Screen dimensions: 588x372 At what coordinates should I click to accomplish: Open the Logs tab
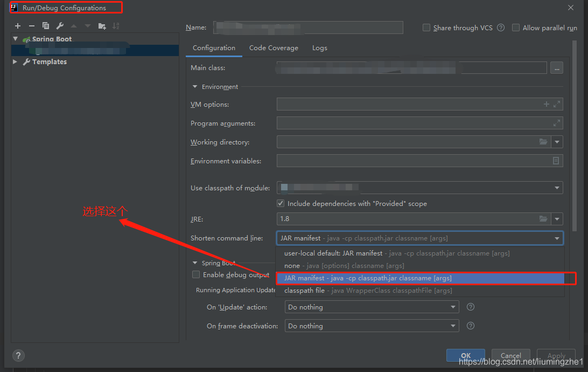[320, 48]
